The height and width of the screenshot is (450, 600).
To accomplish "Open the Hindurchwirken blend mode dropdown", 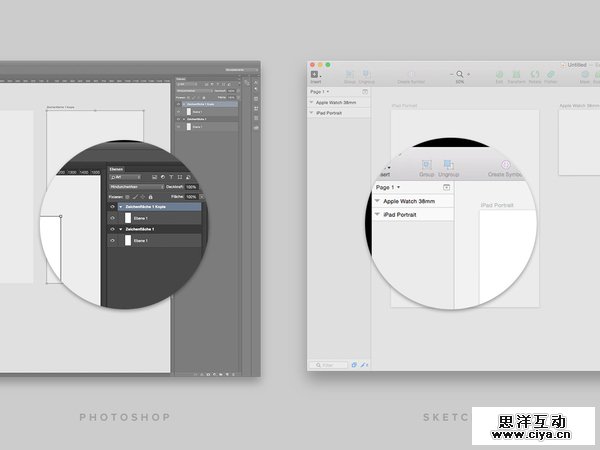I will pos(136,186).
